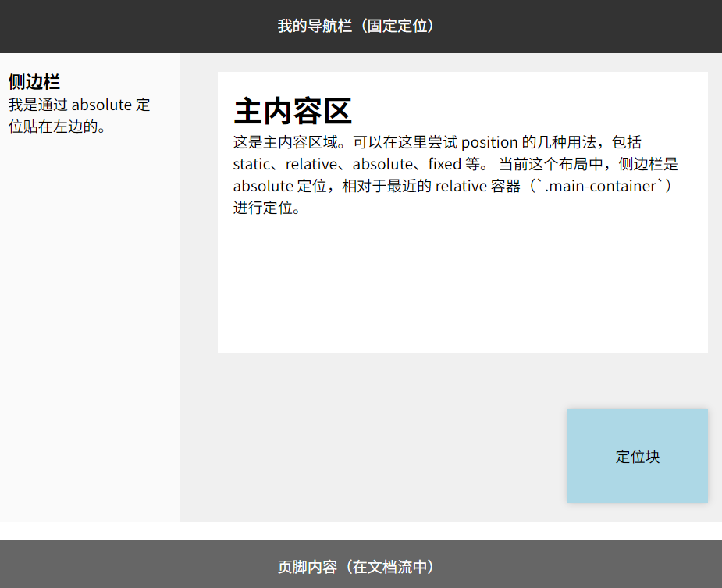Click "fixed" in the main content paragraph
This screenshot has height=588, width=722.
tap(445, 165)
